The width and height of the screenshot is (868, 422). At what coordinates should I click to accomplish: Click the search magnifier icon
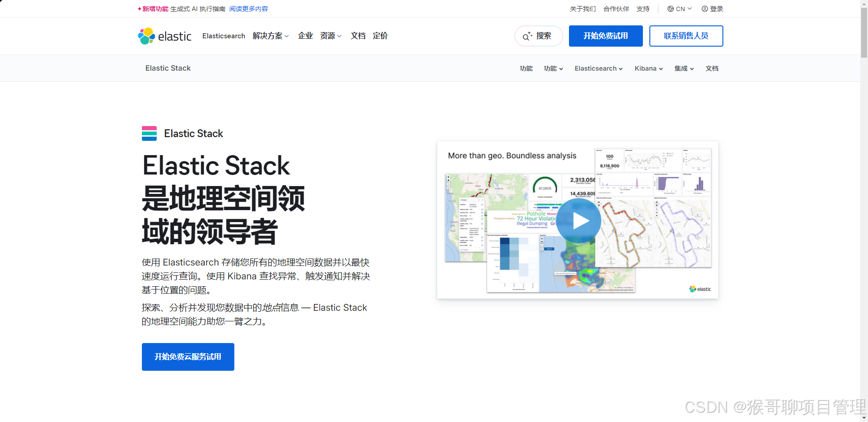point(527,36)
